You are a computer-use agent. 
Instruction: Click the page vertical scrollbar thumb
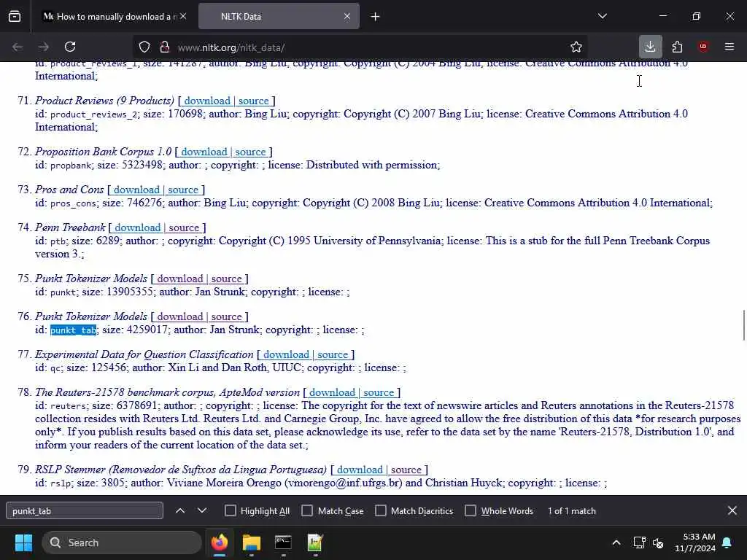click(743, 325)
